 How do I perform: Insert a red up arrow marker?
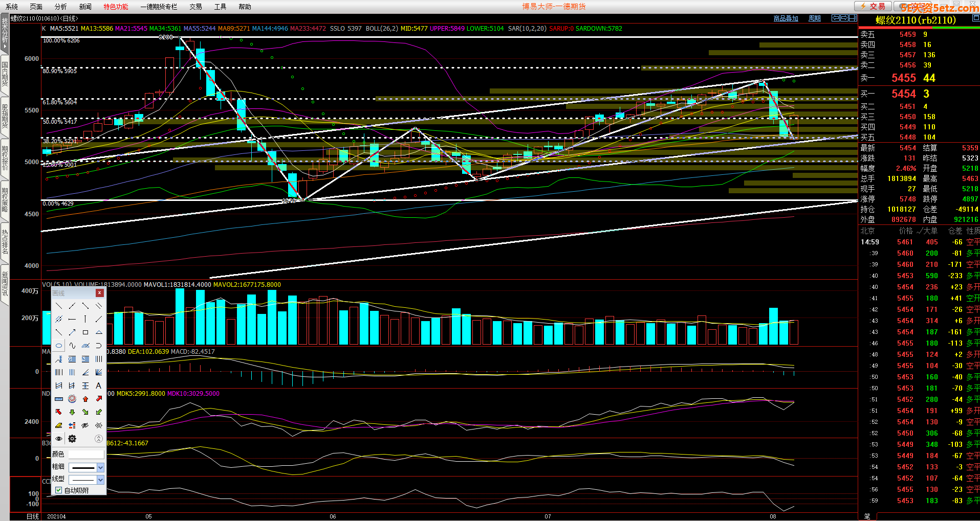(85, 399)
